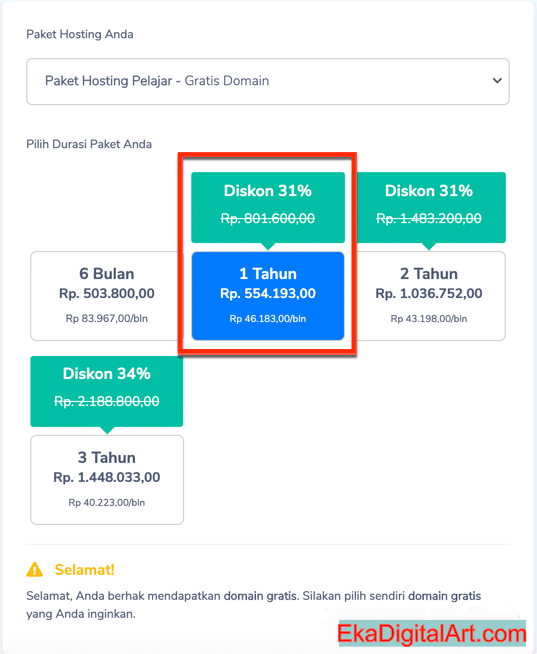This screenshot has height=654, width=537.
Task: Click the yellow warning triangle icon
Action: [x=35, y=569]
